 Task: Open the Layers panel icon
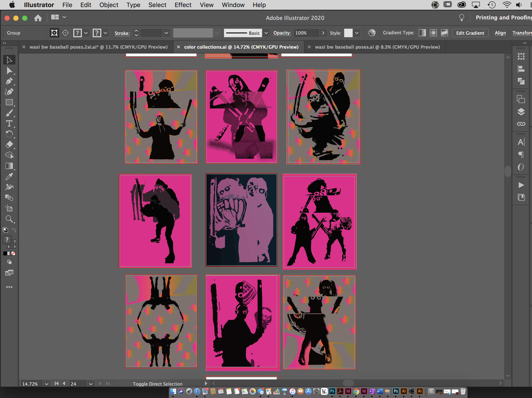click(x=521, y=112)
